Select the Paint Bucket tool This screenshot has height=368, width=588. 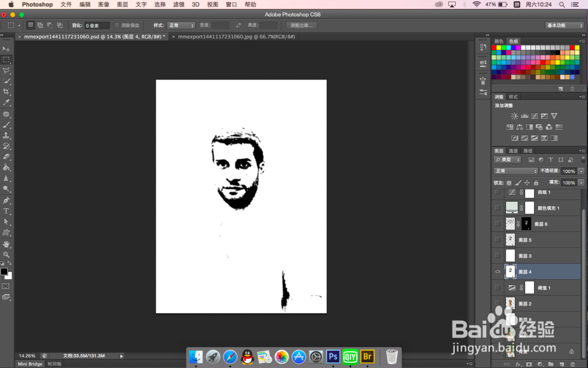coord(6,167)
